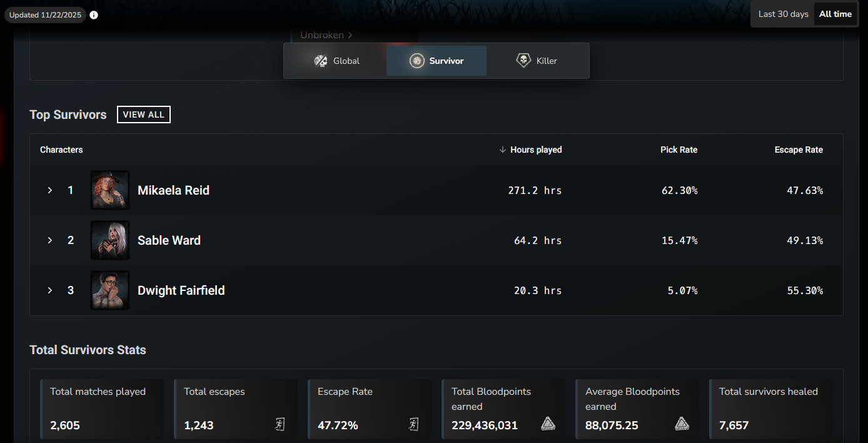The image size is (868, 443).
Task: Open Dwight Fairfield's portrait thumbnail
Action: click(110, 290)
